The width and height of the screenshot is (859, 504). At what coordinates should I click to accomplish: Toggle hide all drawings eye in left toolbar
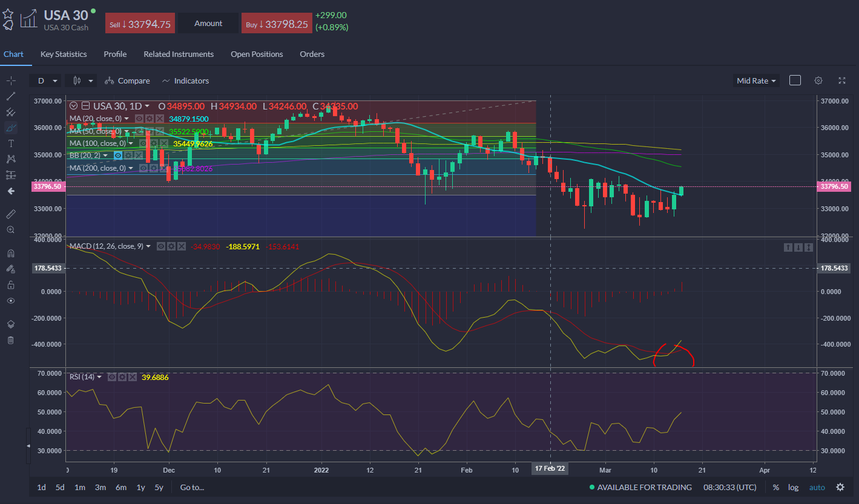(10, 301)
